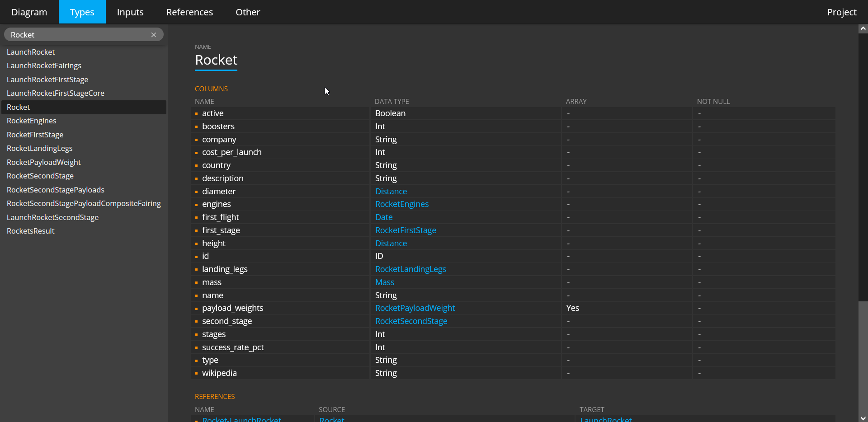The width and height of the screenshot is (868, 422).
Task: Open the Mass data type link
Action: point(384,282)
